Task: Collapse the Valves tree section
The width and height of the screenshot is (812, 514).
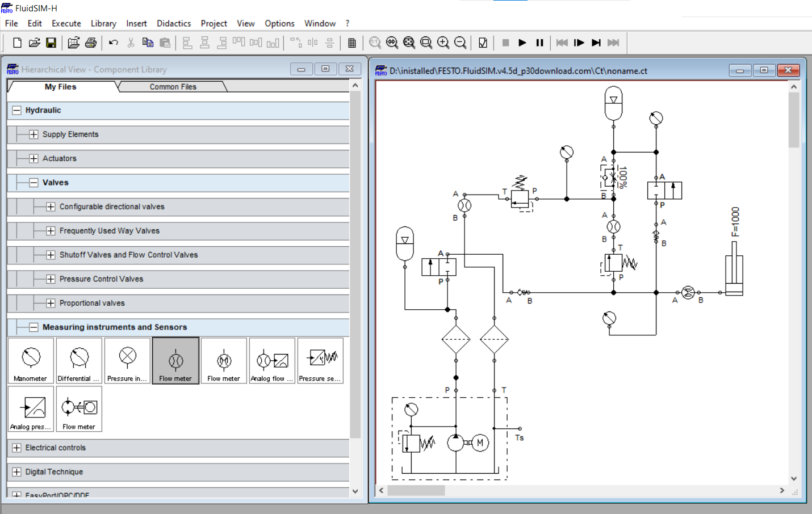Action: tap(34, 183)
